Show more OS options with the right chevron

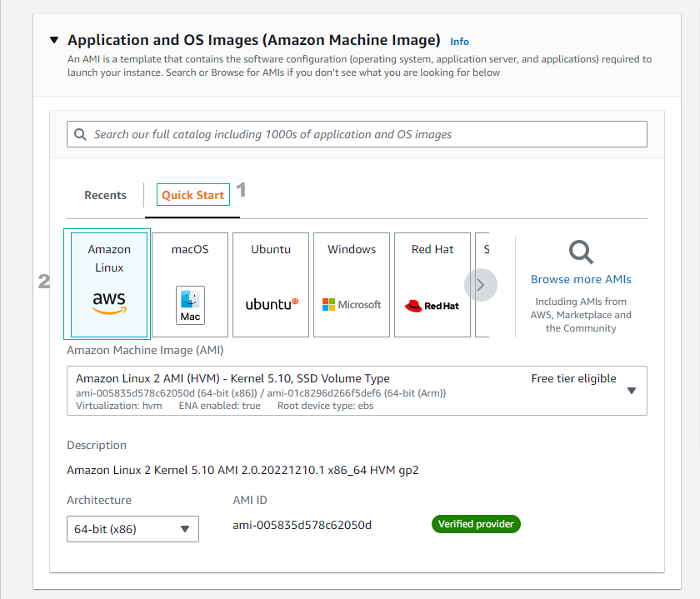click(x=480, y=285)
